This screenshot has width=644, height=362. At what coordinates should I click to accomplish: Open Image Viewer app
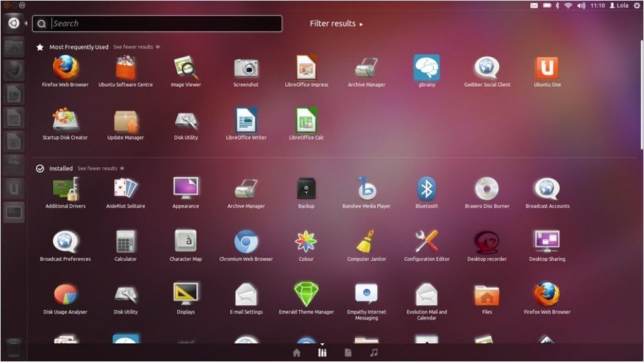(186, 68)
